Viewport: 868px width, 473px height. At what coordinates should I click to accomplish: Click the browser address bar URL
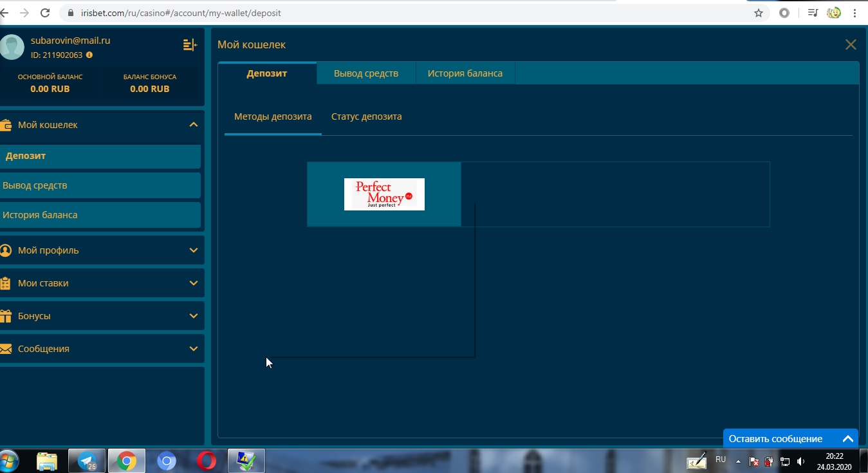(x=180, y=13)
